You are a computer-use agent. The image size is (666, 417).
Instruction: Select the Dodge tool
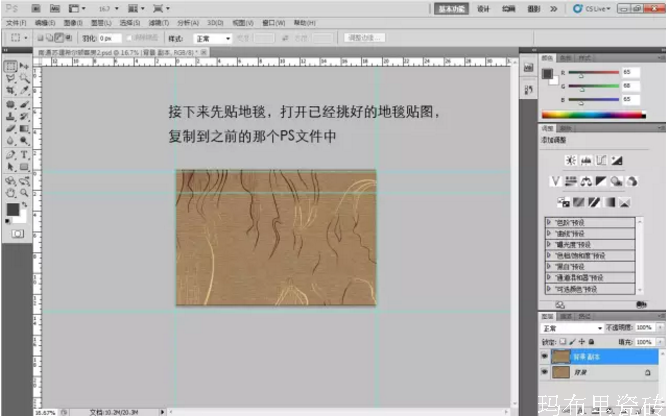click(x=24, y=141)
